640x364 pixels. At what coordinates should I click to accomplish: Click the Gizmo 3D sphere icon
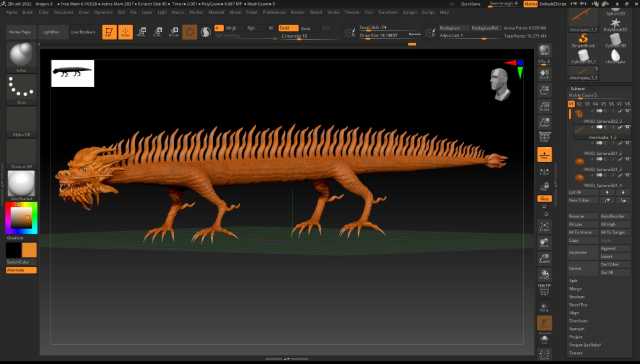pos(190,32)
